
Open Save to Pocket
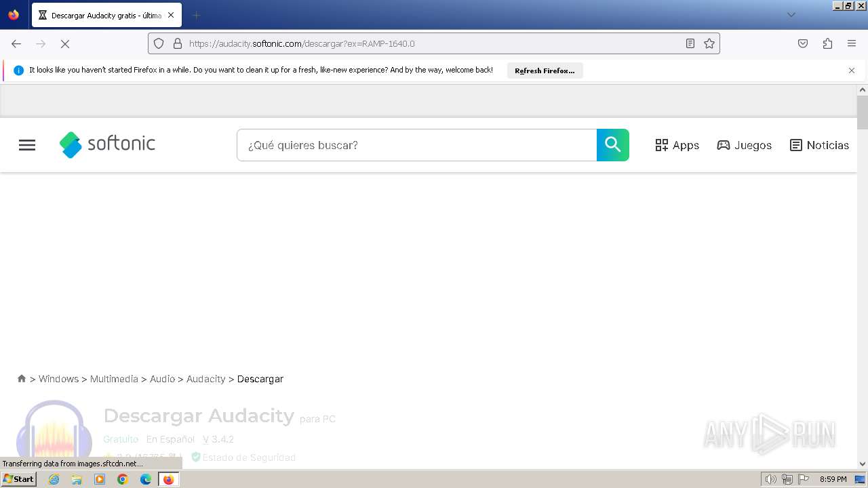tap(803, 43)
